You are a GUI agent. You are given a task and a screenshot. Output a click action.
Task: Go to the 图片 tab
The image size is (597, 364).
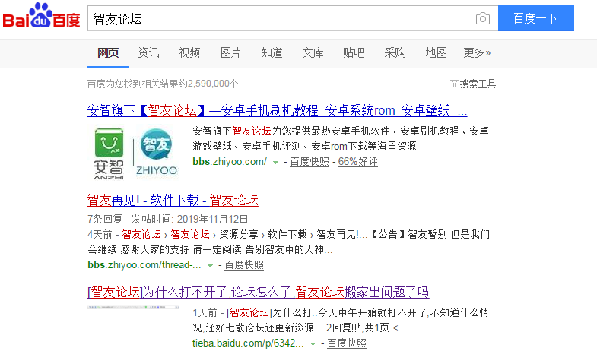230,52
